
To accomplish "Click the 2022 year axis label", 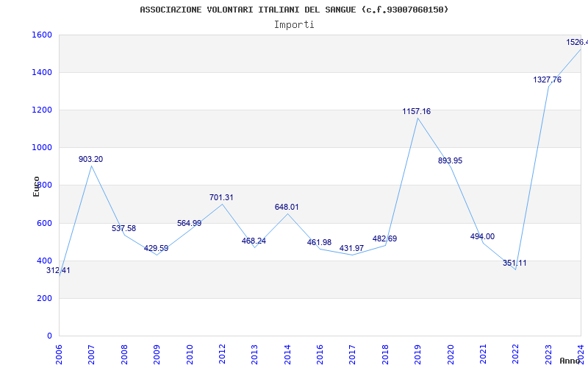I will click(x=516, y=355).
